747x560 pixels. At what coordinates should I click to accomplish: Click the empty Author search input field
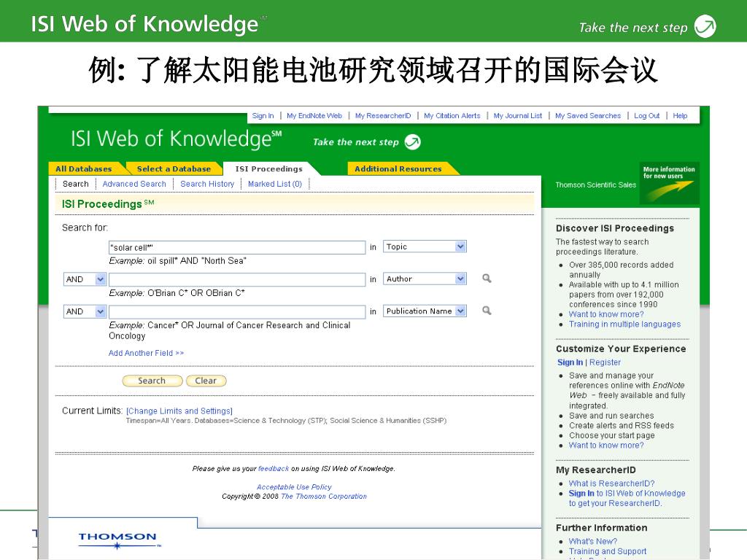237,279
